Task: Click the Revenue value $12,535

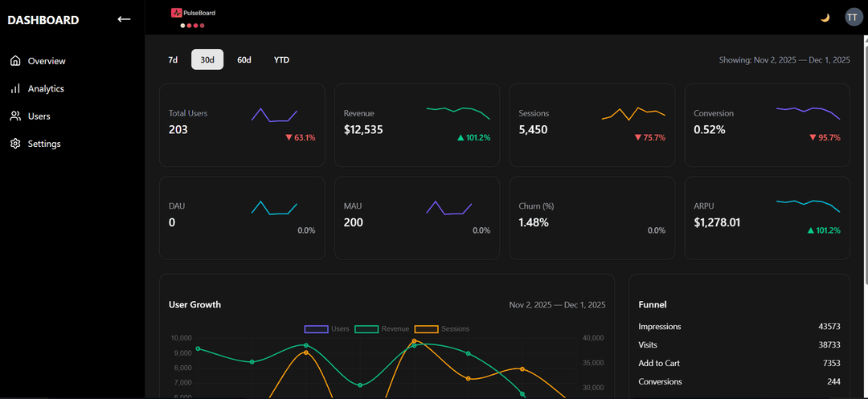Action: (363, 130)
